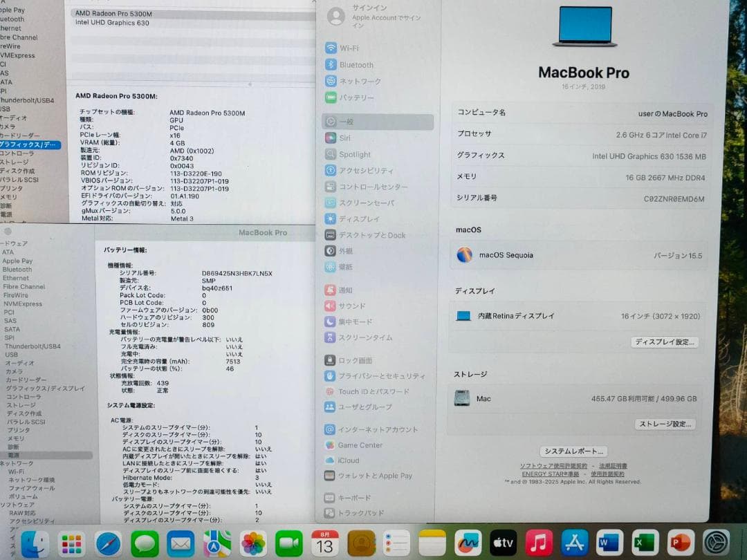Open Finder from the Dock
Screen dimensions: 747x560
pos(35,543)
